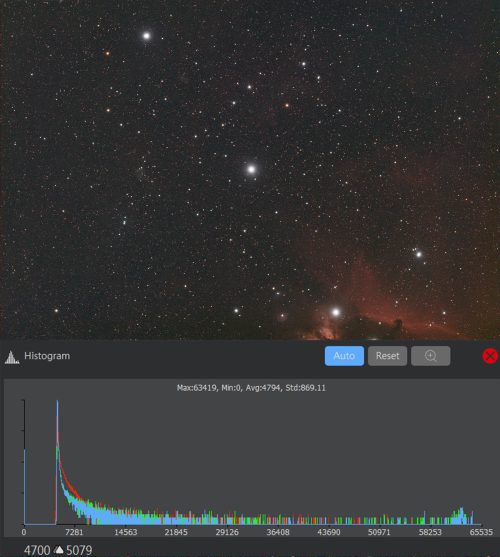Click the Reset histogram button
The height and width of the screenshot is (557, 500).
coord(387,356)
